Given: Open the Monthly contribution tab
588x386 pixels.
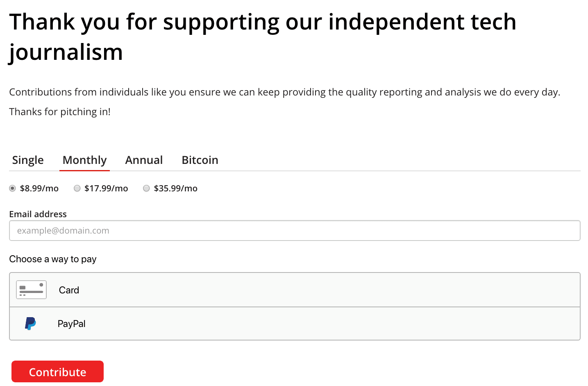Looking at the screenshot, I should [84, 160].
